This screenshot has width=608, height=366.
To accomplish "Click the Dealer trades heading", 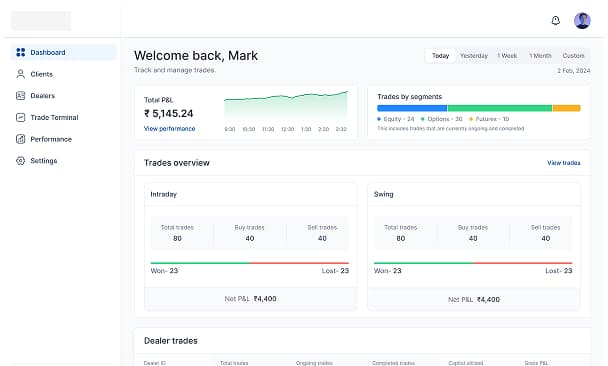I will 171,341.
